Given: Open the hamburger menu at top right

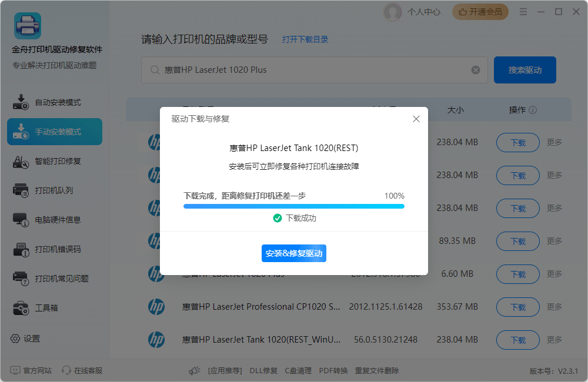Looking at the screenshot, I should (523, 11).
